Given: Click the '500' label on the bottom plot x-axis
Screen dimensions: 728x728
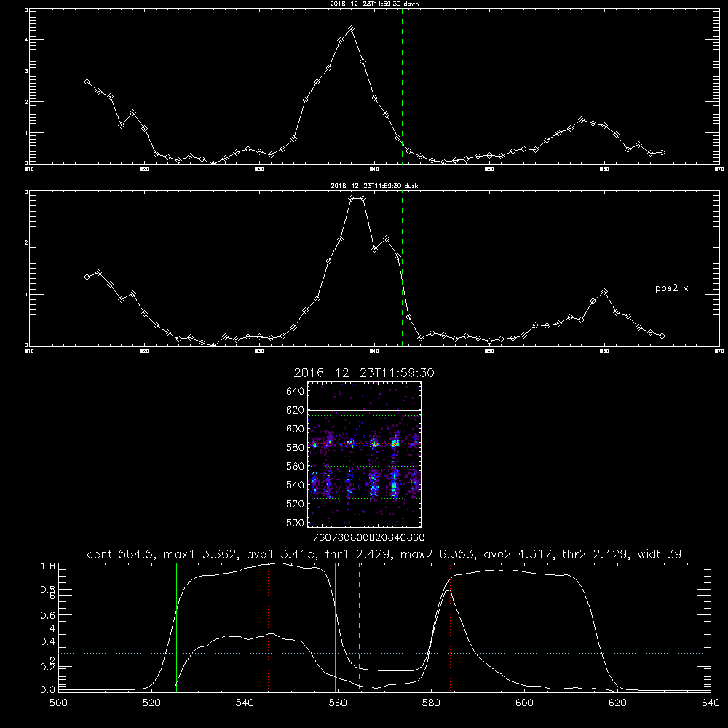Looking at the screenshot, I should (x=58, y=703).
